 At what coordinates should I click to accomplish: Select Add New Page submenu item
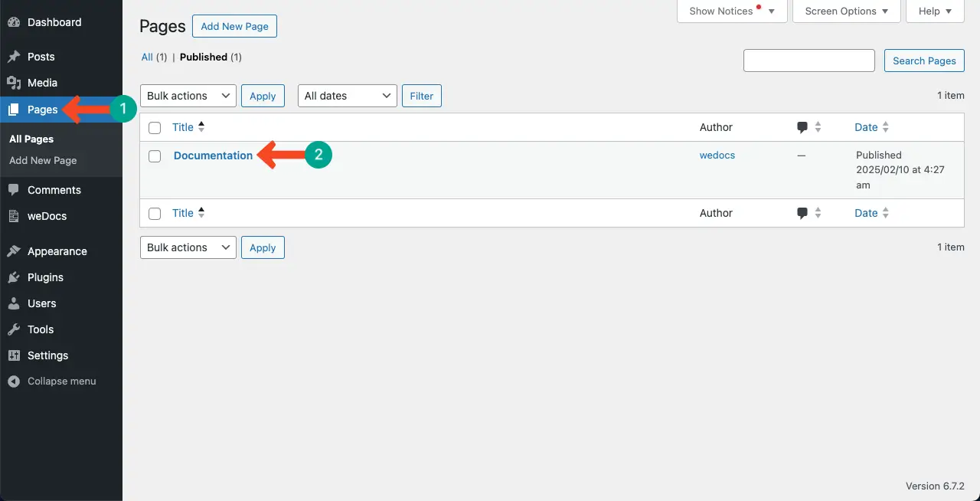(43, 160)
